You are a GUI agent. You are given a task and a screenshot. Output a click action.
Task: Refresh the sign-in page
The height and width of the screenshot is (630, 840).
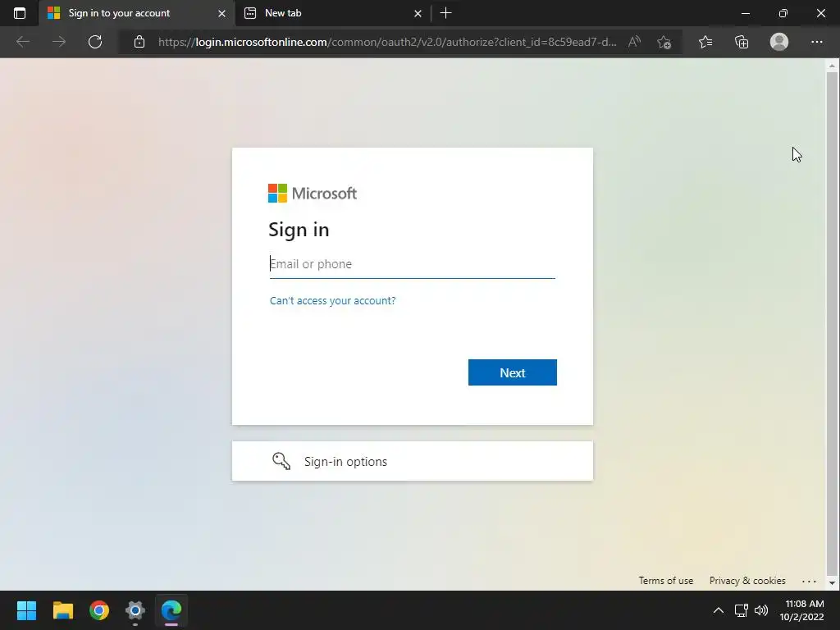coord(95,42)
